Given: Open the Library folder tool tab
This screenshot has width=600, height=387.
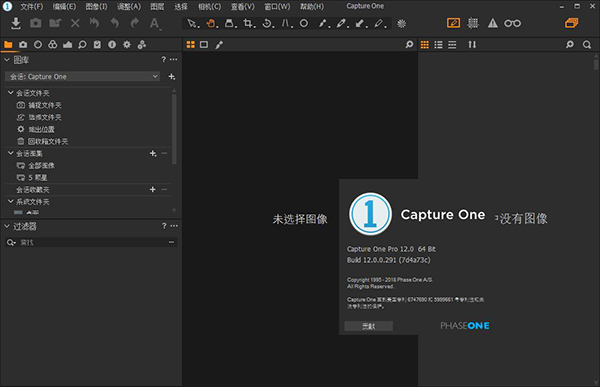Looking at the screenshot, I should coord(8,45).
